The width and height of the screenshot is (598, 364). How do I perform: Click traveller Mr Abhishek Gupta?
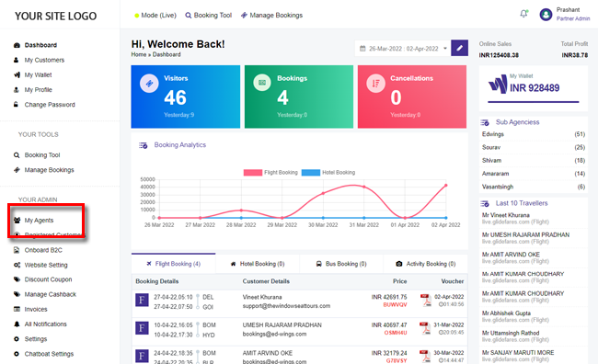point(506,313)
